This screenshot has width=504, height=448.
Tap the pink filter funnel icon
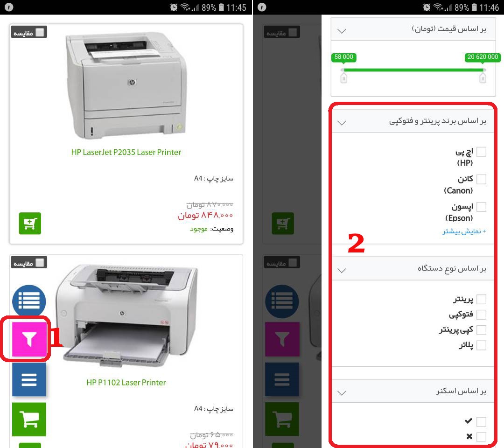pyautogui.click(x=29, y=339)
